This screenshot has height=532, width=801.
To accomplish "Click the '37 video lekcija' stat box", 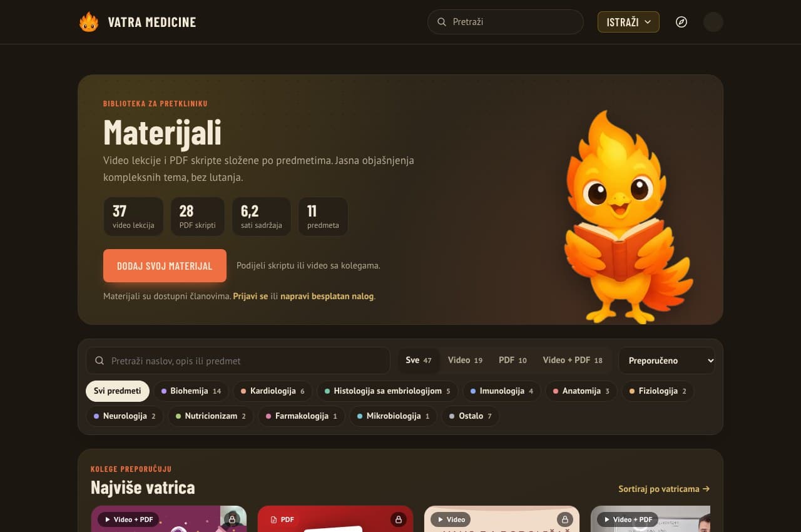I will (133, 217).
